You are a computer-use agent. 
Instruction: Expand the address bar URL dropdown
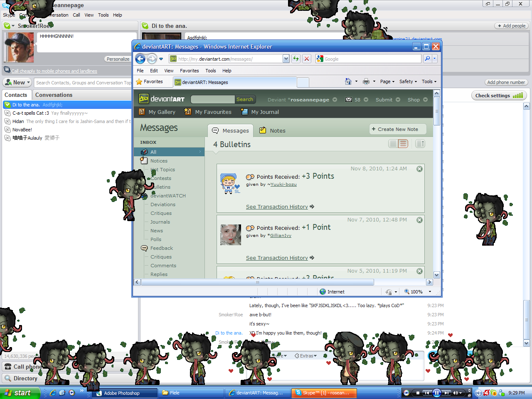click(x=286, y=59)
